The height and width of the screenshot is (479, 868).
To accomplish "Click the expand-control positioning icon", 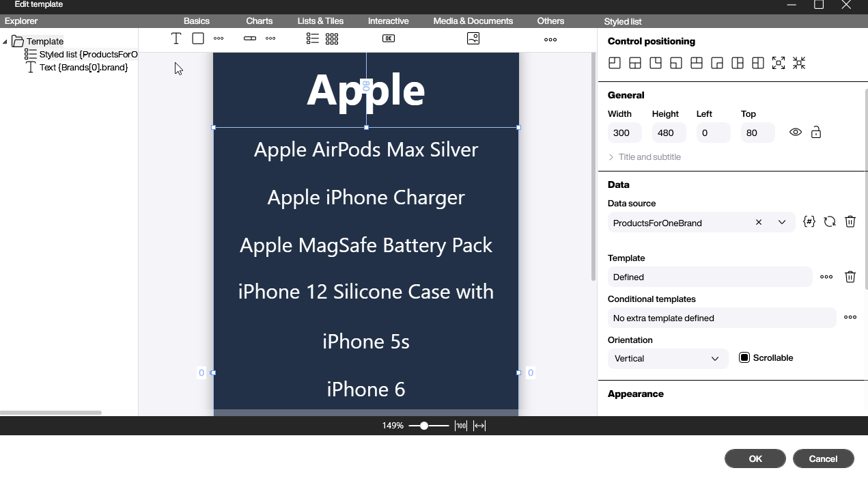I will 779,63.
